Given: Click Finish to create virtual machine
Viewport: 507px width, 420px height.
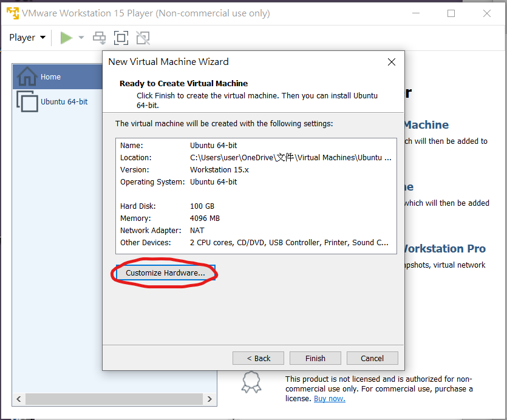Looking at the screenshot, I should 315,358.
